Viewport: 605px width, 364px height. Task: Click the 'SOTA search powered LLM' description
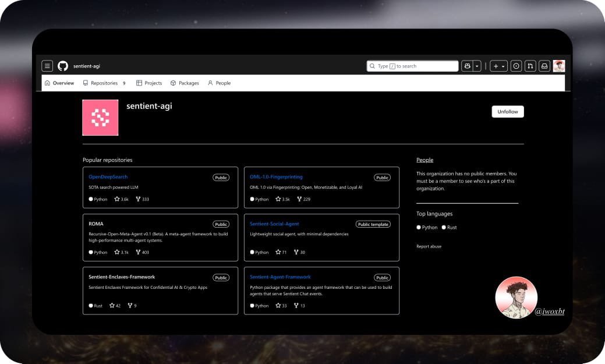114,187
